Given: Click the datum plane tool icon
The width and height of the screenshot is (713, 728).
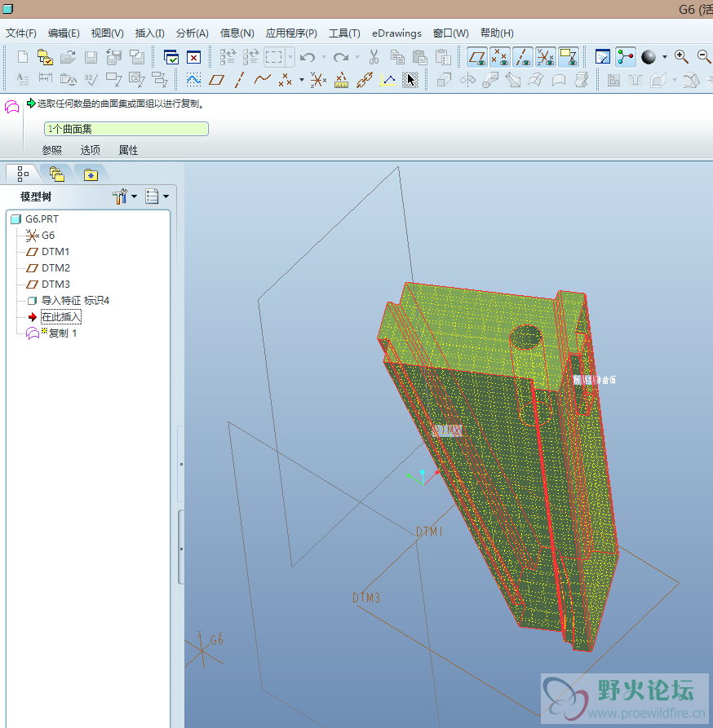Looking at the screenshot, I should click(216, 80).
